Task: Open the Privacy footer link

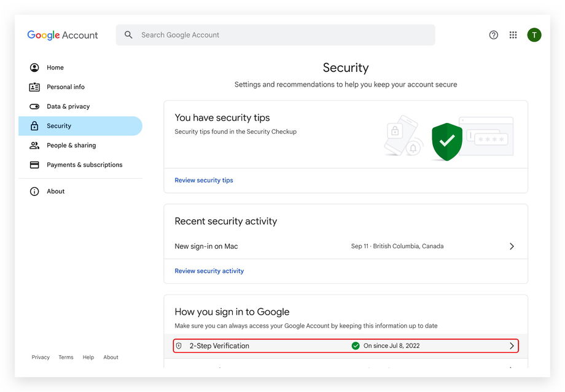Action: (41, 357)
